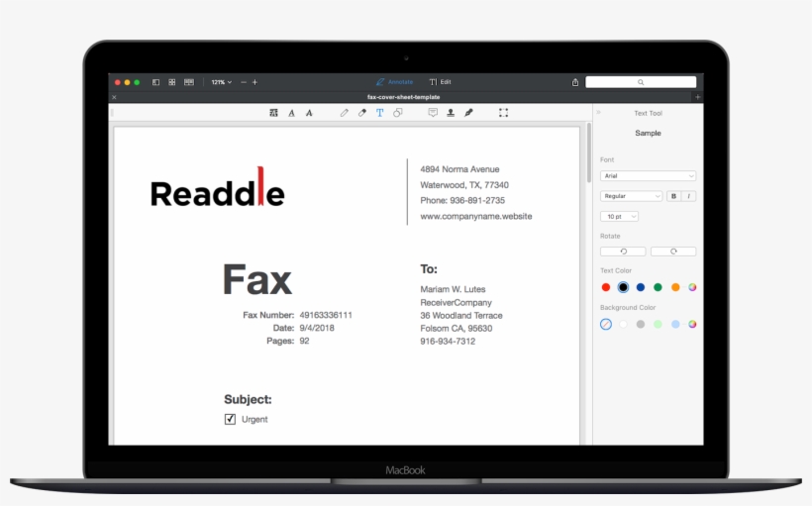This screenshot has width=812, height=506.
Task: Select the Signature tool
Action: point(468,113)
